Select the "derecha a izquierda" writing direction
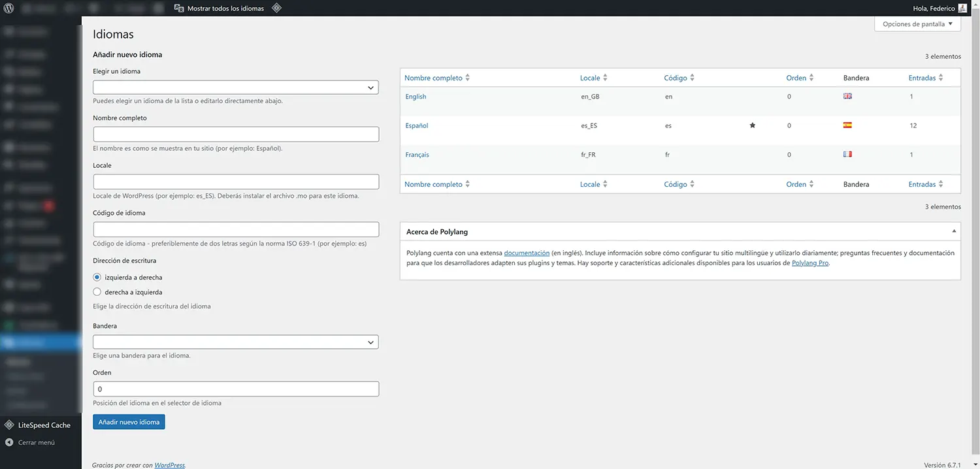This screenshot has width=980, height=469. coord(97,291)
